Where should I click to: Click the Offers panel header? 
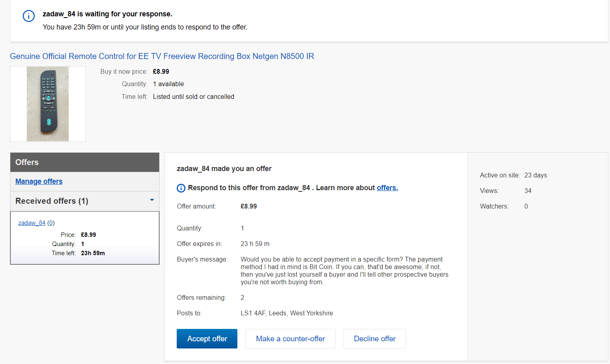point(27,162)
